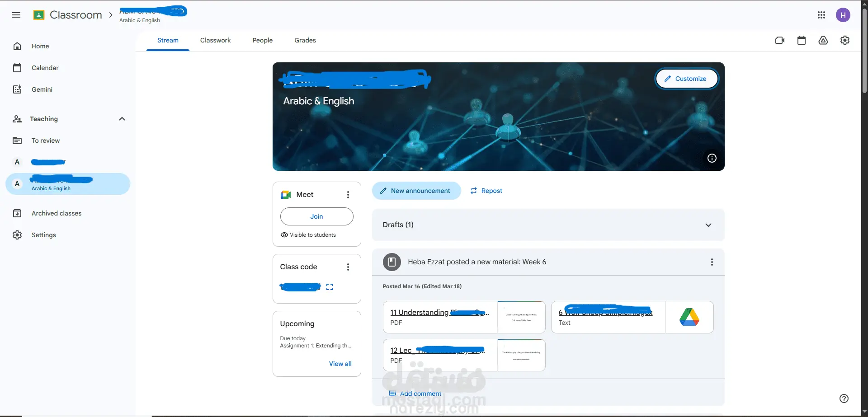Click the 12 Lec PDF thumbnail
Viewport: 868px width, 417px height.
click(x=521, y=355)
